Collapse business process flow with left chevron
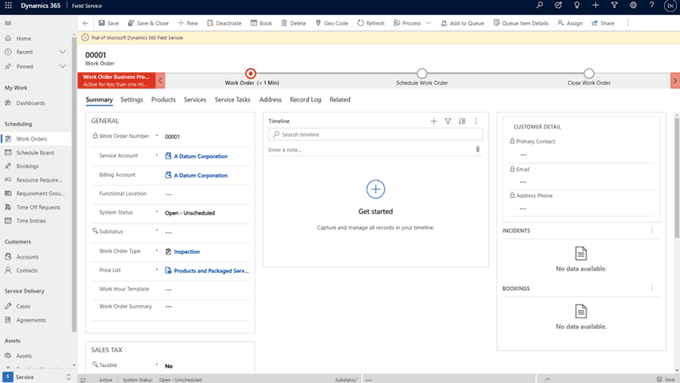Screen dimensions: 680x383 (x=160, y=80)
